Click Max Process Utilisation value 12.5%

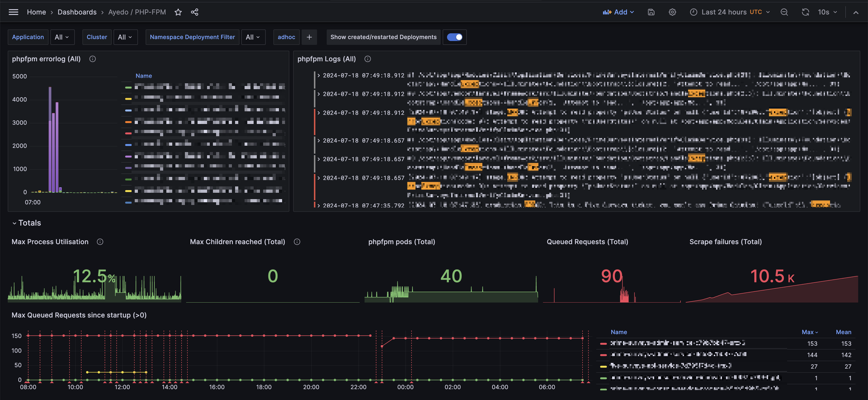point(94,276)
